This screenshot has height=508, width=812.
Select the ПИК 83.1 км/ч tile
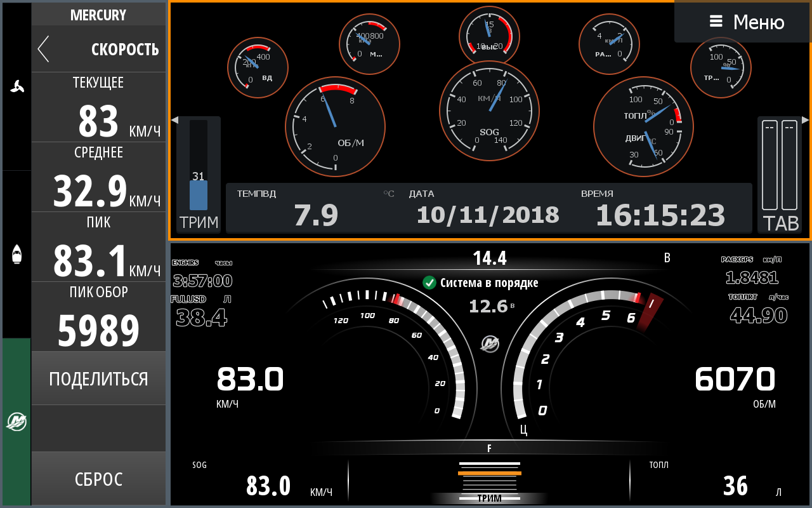[x=98, y=247]
